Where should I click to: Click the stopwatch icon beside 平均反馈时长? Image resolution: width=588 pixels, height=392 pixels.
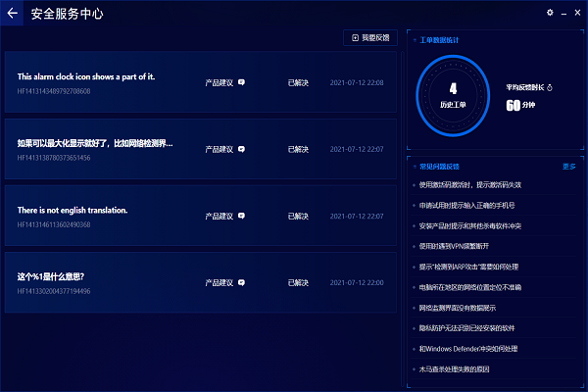point(550,87)
